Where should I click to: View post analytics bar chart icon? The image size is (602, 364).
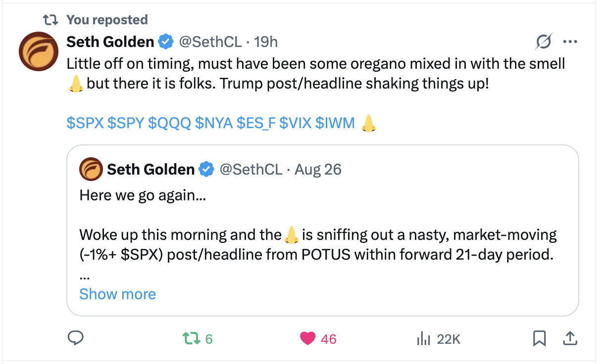tap(423, 339)
